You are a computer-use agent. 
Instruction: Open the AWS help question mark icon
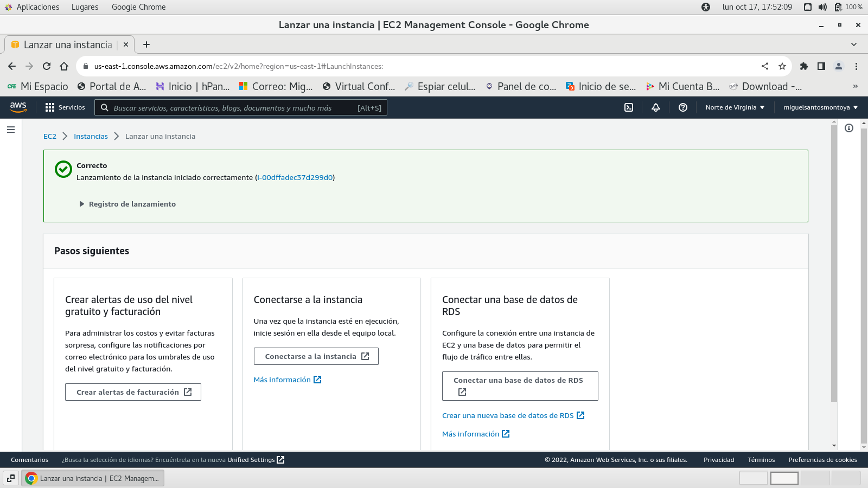(683, 107)
